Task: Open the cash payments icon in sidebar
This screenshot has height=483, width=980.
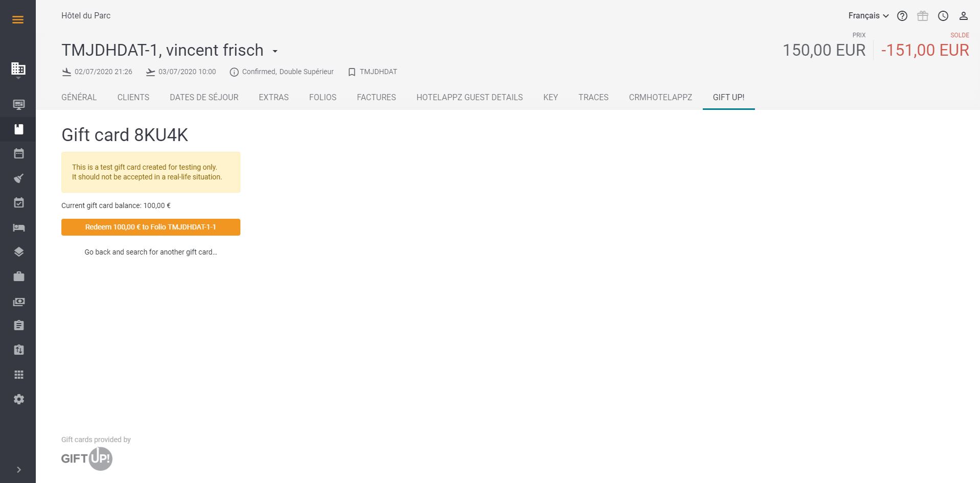Action: point(19,302)
